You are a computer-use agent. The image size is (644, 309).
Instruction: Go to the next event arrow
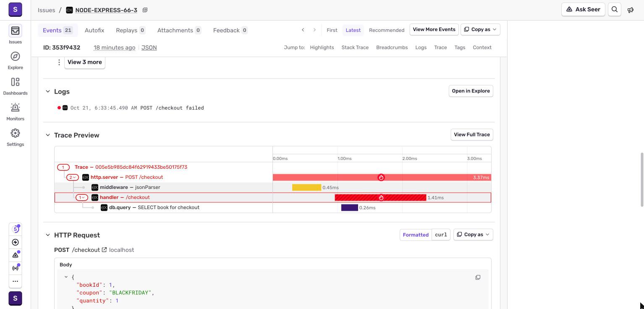(x=314, y=30)
